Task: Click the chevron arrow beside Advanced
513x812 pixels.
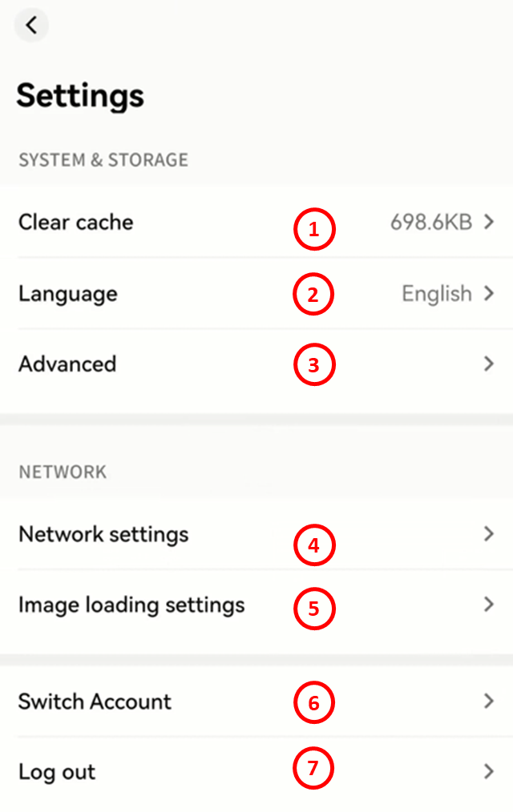Action: point(489,364)
